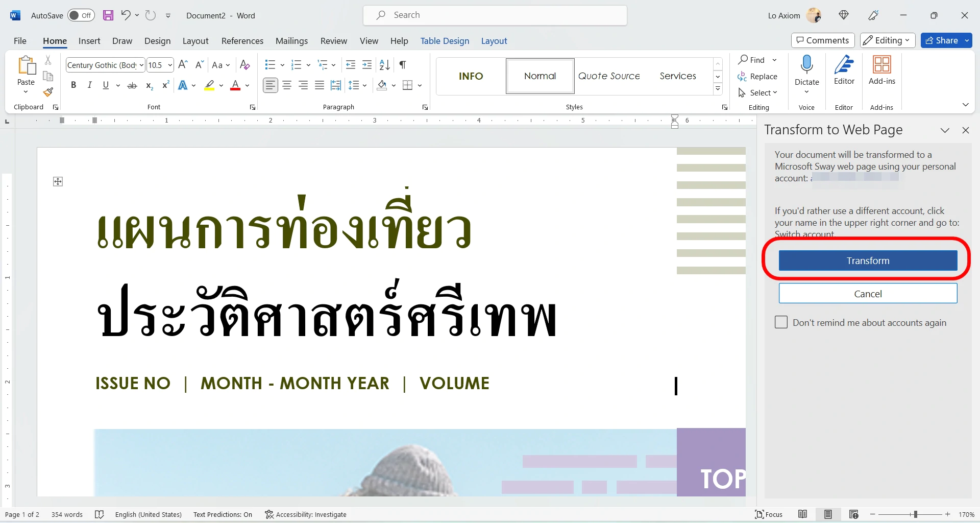Apply superscript formatting
This screenshot has width=980, height=523.
tap(165, 85)
